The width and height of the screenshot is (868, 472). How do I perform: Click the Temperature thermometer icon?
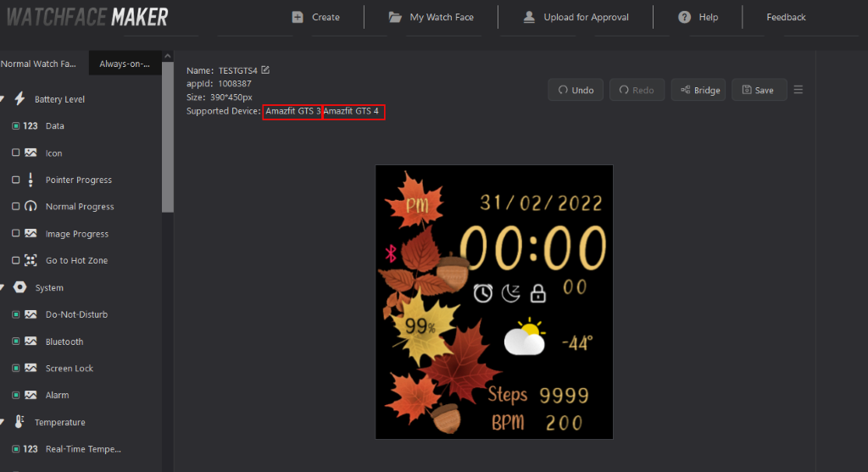19,422
